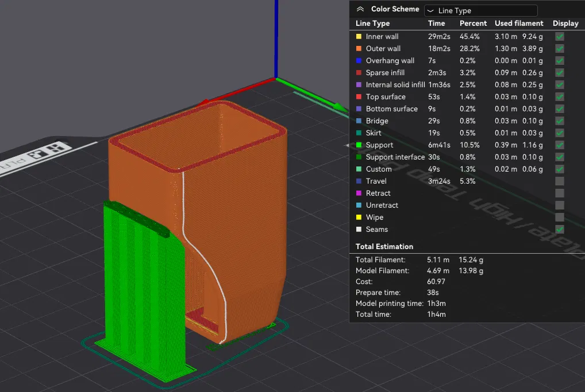Click the Total Filament value 5.11 m
This screenshot has height=392, width=585.
(x=438, y=260)
